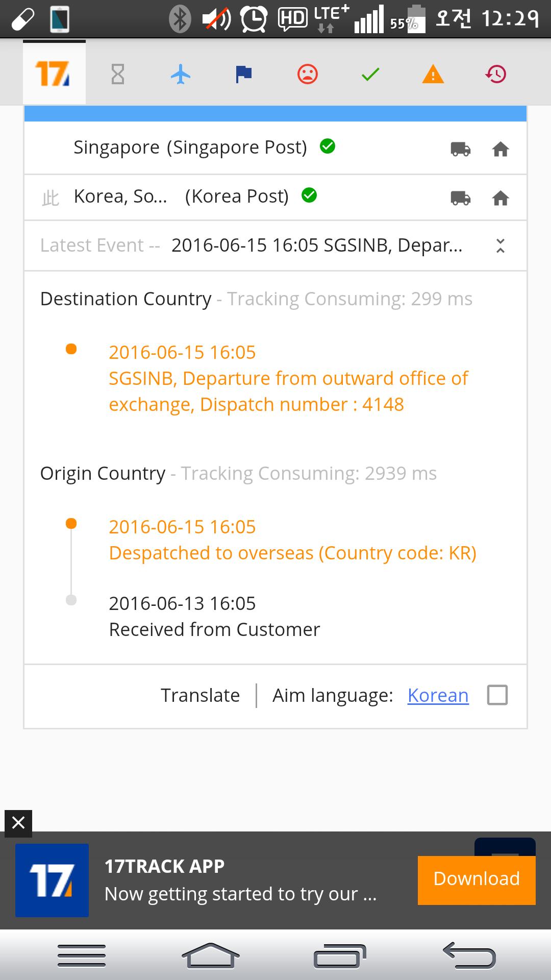This screenshot has height=980, width=551.
Task: Tap the 17TRACK logo tab
Action: [54, 73]
